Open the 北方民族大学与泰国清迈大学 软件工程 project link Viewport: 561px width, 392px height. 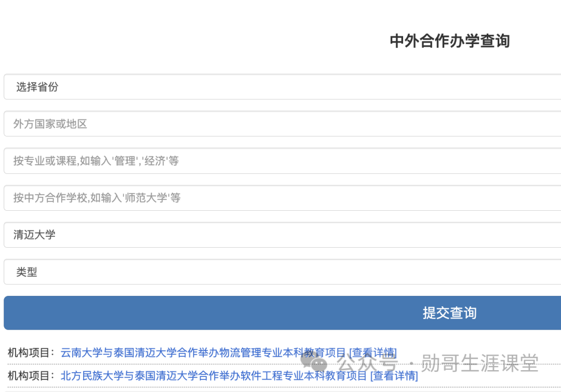click(x=239, y=375)
